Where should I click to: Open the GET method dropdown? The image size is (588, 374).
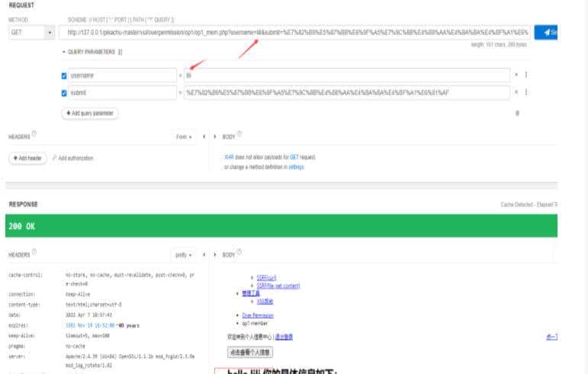(32, 33)
